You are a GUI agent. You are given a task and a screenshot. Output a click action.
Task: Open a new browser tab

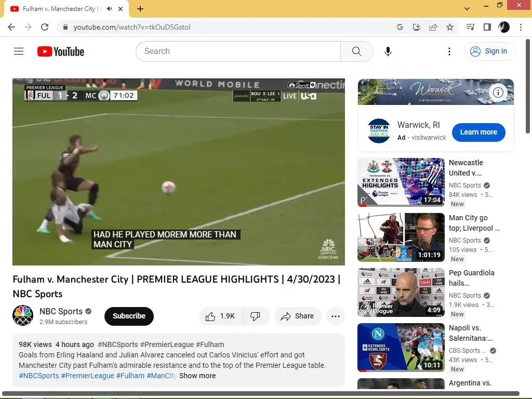140,9
